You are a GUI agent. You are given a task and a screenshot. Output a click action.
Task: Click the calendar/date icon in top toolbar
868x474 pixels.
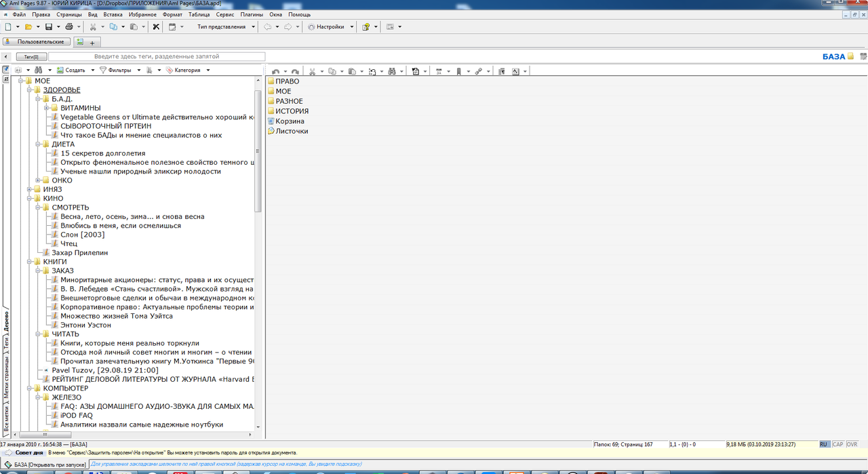click(x=172, y=26)
